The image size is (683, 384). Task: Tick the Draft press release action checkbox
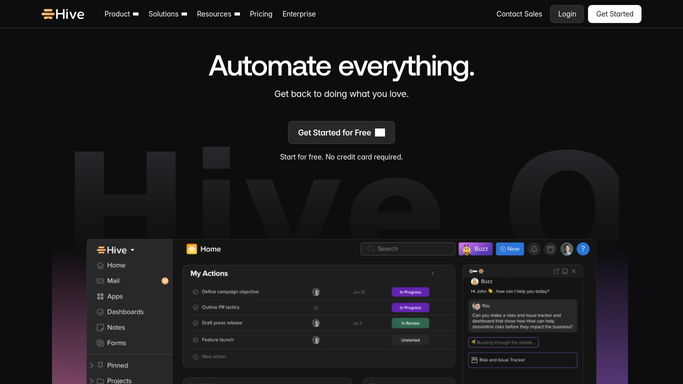195,323
